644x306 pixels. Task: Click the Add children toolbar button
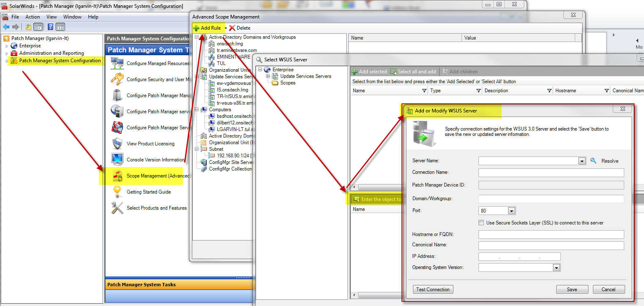click(x=460, y=72)
